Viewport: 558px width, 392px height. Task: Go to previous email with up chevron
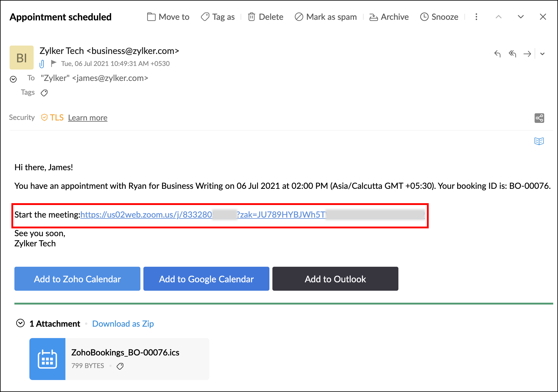499,17
